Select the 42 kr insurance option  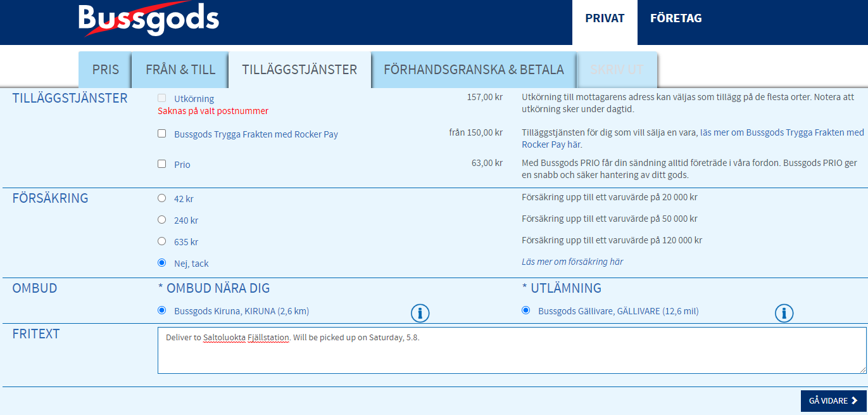(162, 198)
